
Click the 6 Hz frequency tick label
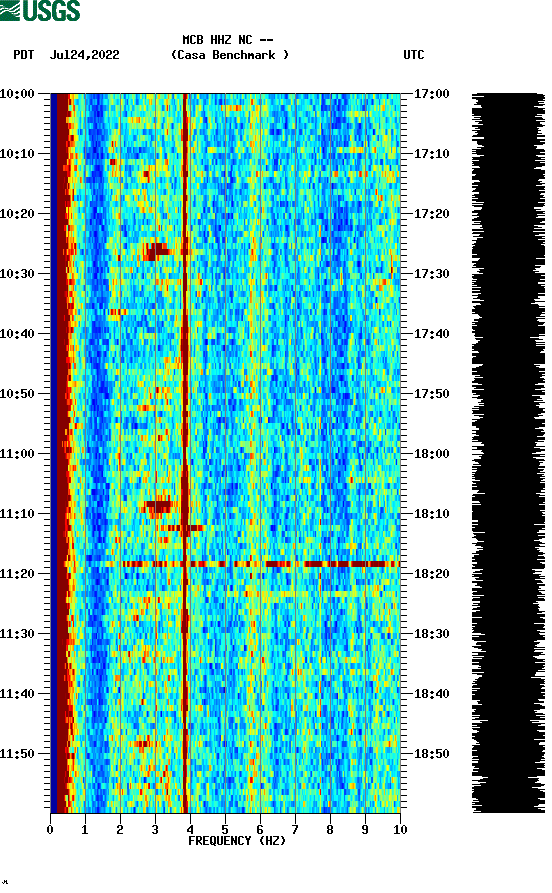(260, 829)
